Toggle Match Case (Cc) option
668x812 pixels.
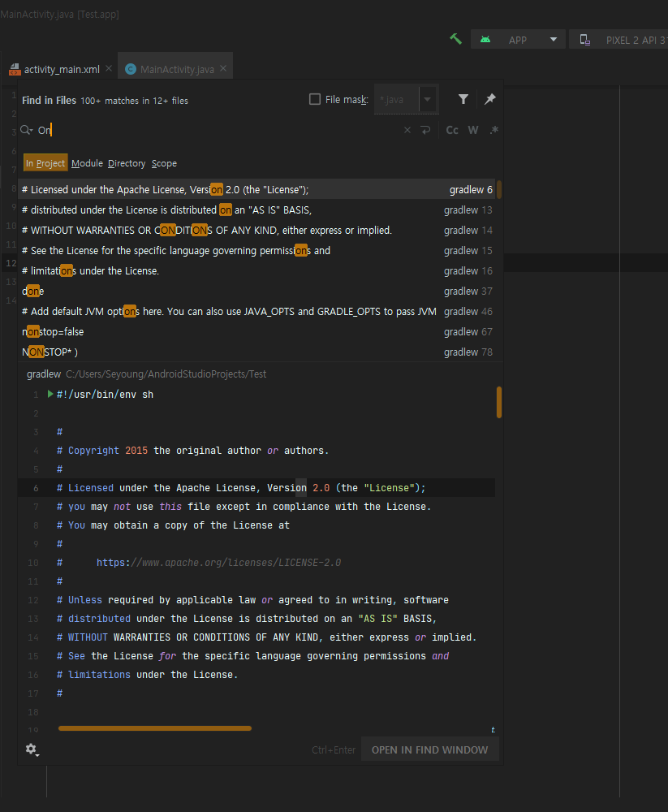452,130
